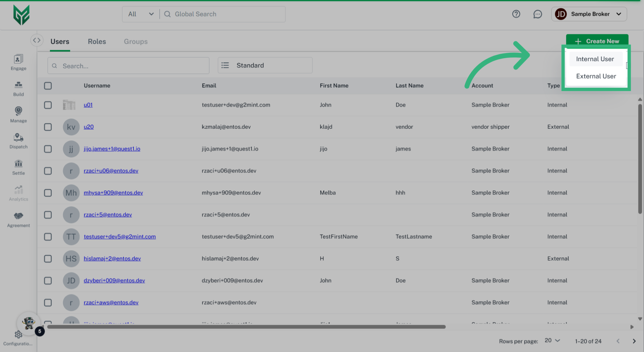Click the help question mark icon
The width and height of the screenshot is (644, 352).
click(516, 14)
